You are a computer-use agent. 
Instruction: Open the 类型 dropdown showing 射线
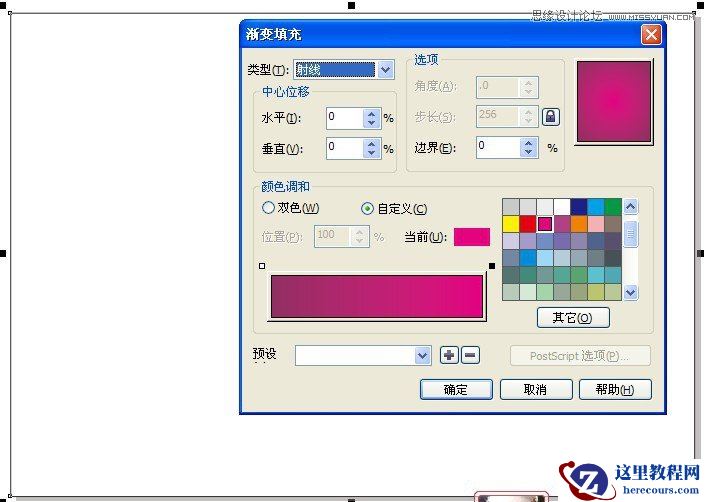[x=385, y=70]
